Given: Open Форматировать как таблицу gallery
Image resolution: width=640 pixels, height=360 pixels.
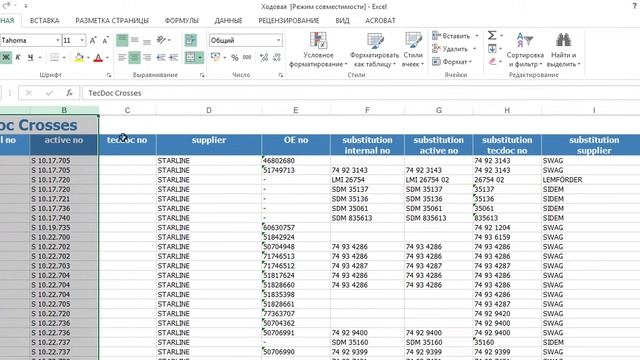Looking at the screenshot, I should (374, 50).
